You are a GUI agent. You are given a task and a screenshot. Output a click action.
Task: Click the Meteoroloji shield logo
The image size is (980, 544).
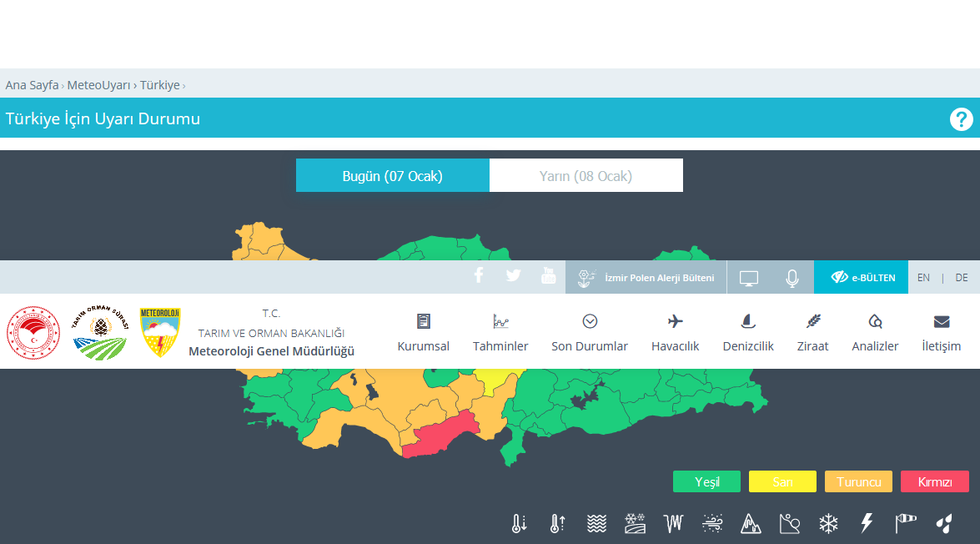(x=160, y=332)
